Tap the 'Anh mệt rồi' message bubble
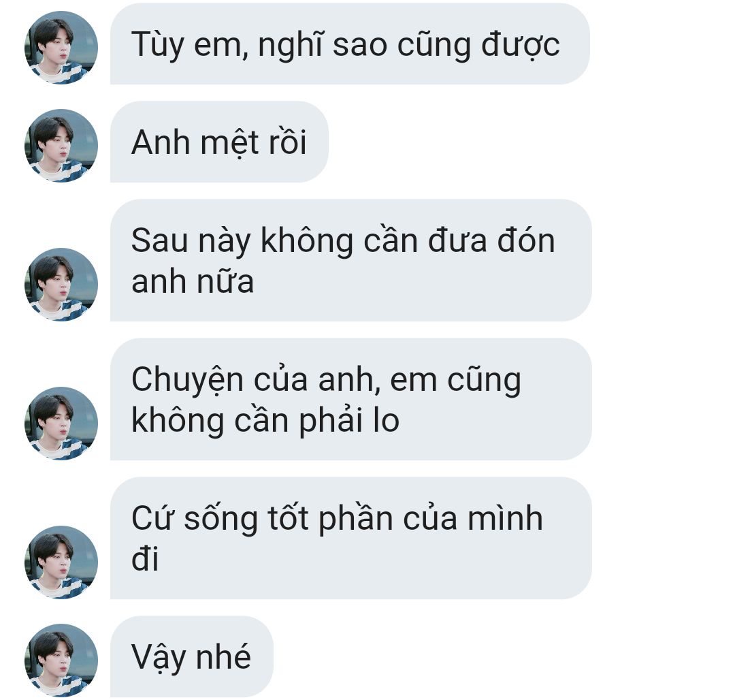The height and width of the screenshot is (700, 735). coord(219,142)
